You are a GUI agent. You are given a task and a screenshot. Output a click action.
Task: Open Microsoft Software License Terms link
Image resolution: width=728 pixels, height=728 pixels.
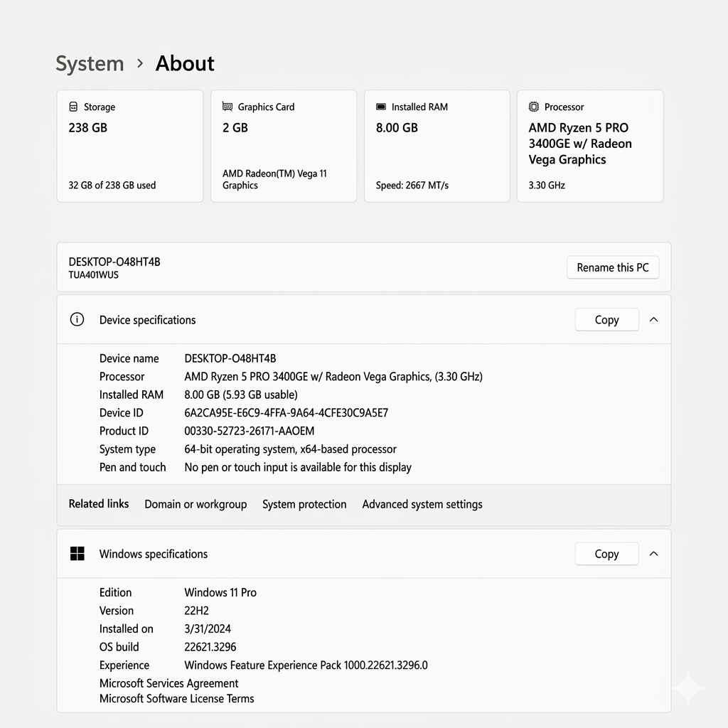(x=176, y=698)
